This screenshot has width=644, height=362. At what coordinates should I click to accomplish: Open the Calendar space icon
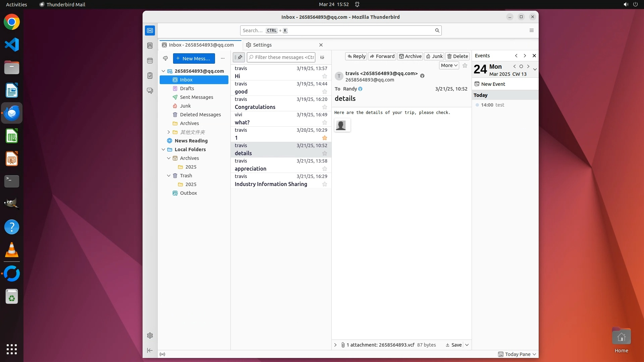coord(150,61)
